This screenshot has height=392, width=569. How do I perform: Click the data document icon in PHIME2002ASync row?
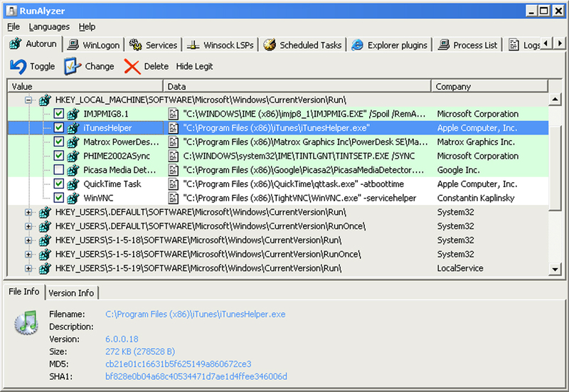coord(174,156)
